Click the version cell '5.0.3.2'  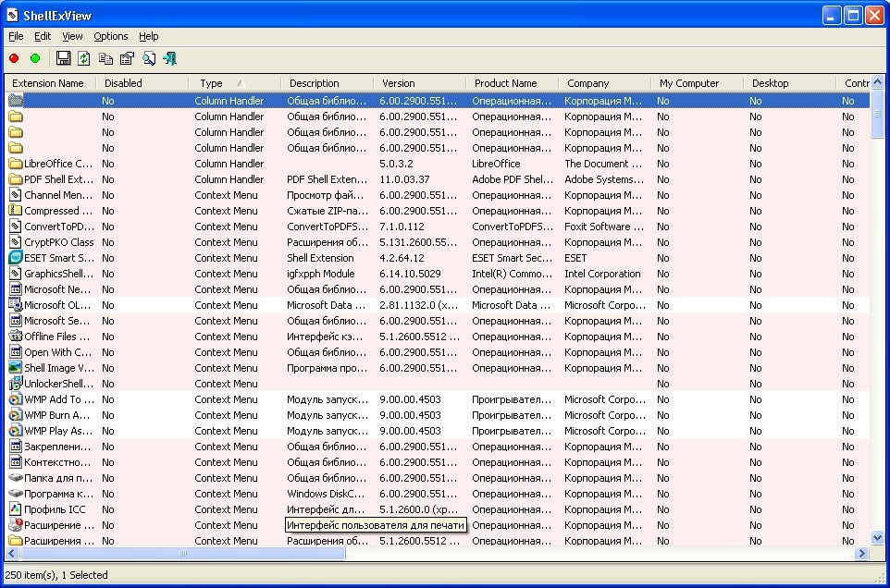(396, 164)
